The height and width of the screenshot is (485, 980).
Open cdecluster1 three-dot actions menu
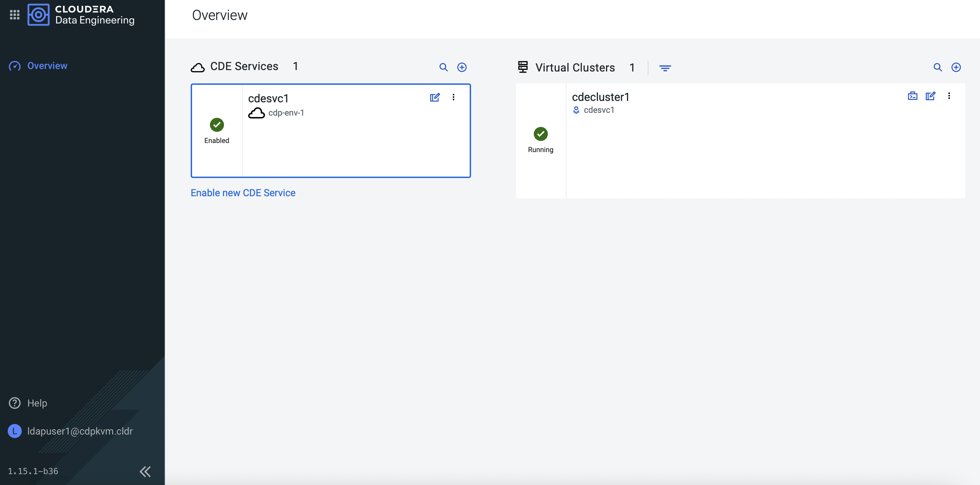click(x=949, y=96)
